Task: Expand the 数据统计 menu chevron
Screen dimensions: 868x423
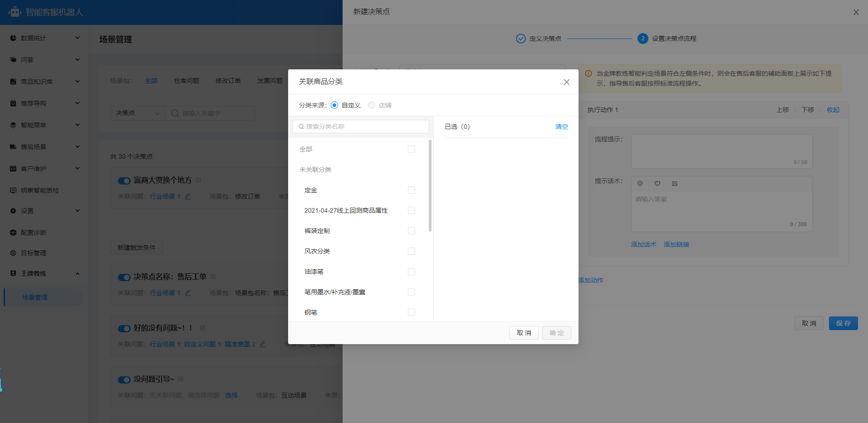Action: point(78,38)
